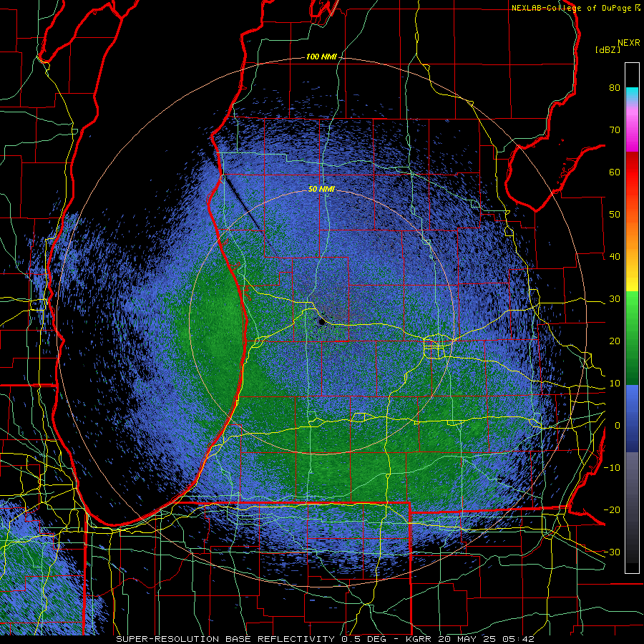
Task: Click the 50 NMI range ring label
Action: tap(321, 190)
